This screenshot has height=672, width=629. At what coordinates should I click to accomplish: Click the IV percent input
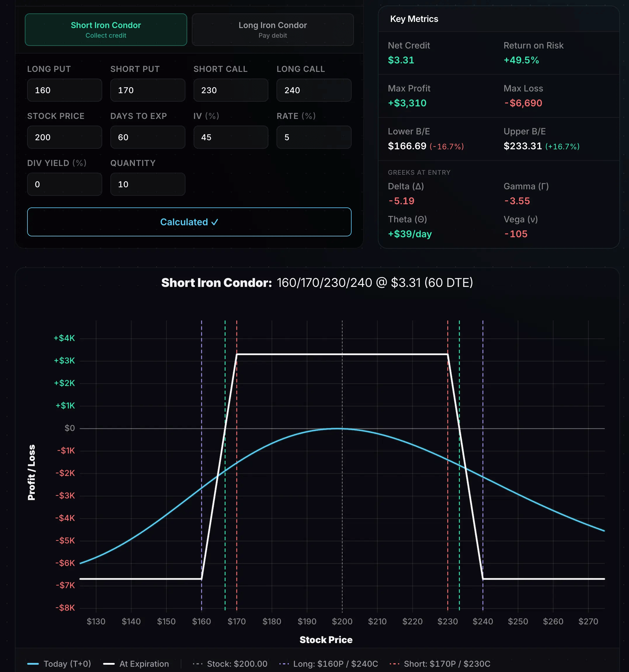pyautogui.click(x=231, y=137)
